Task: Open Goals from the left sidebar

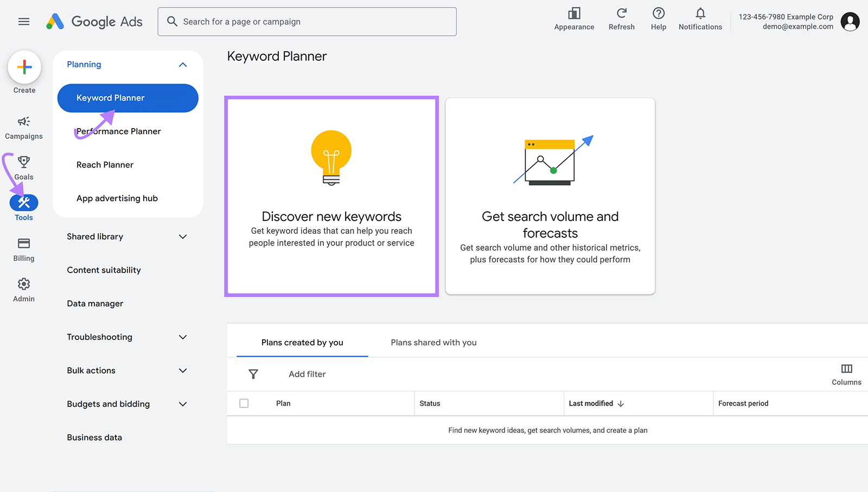Action: coord(23,162)
